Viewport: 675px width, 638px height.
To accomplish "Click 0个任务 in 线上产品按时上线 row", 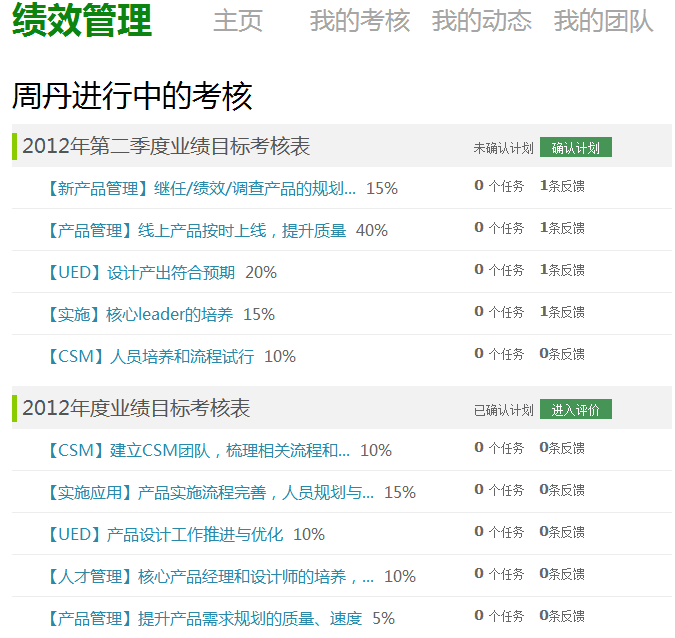I will tap(499, 228).
